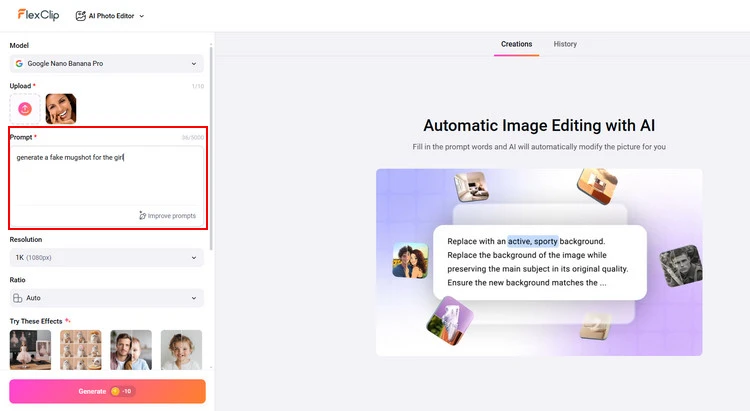Viewport: 750px width, 411px height.
Task: Switch to the History tab
Action: tap(565, 44)
